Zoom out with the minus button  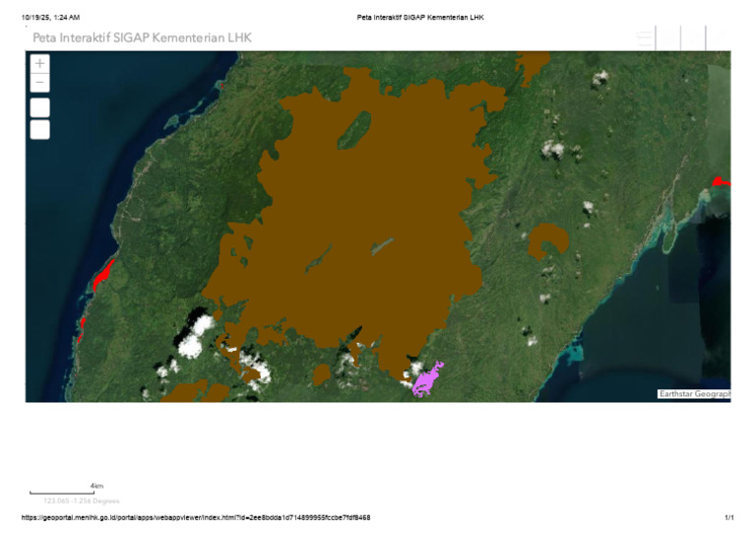point(40,83)
